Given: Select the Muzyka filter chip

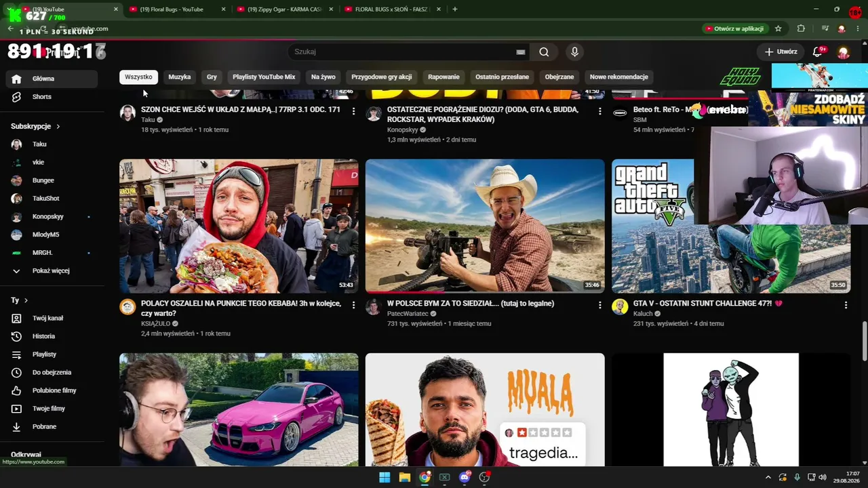Looking at the screenshot, I should pyautogui.click(x=180, y=77).
